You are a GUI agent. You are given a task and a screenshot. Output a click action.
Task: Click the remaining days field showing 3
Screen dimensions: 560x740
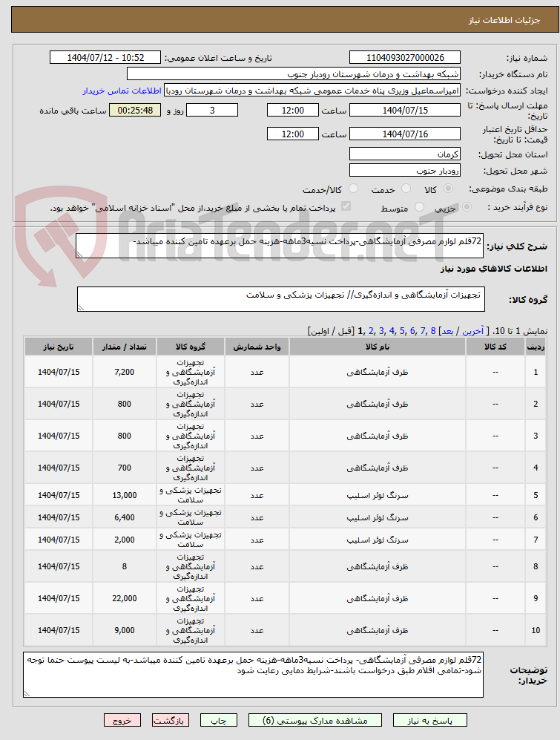pyautogui.click(x=212, y=110)
